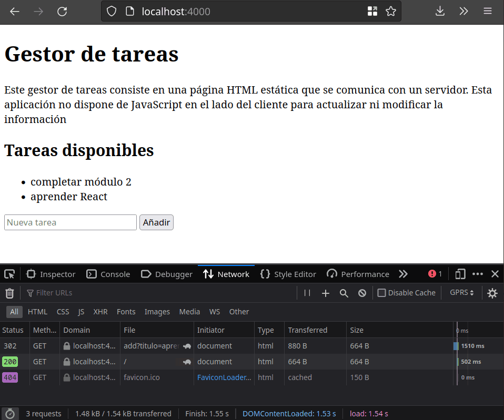Switch to the Console tab

click(x=108, y=274)
